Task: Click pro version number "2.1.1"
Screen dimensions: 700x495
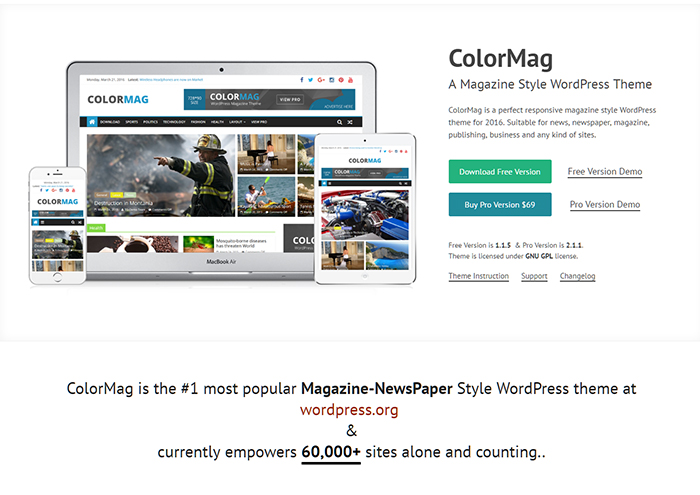Action: 574,245
